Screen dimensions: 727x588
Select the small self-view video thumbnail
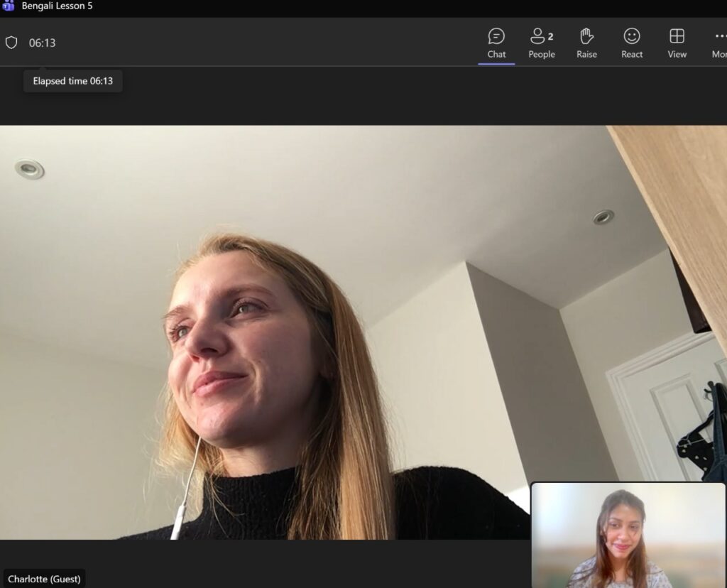point(628,535)
